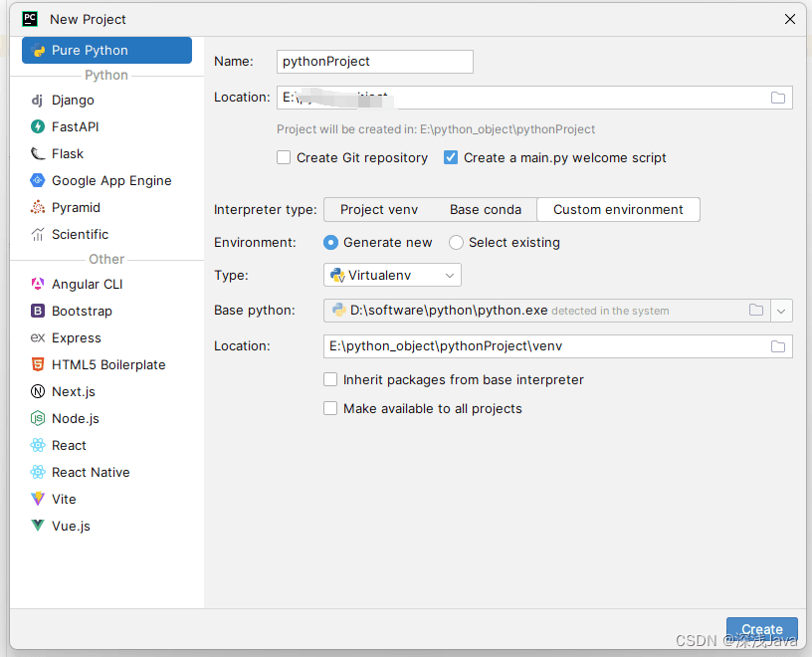
Task: Click the Express ex icon
Action: 38,337
